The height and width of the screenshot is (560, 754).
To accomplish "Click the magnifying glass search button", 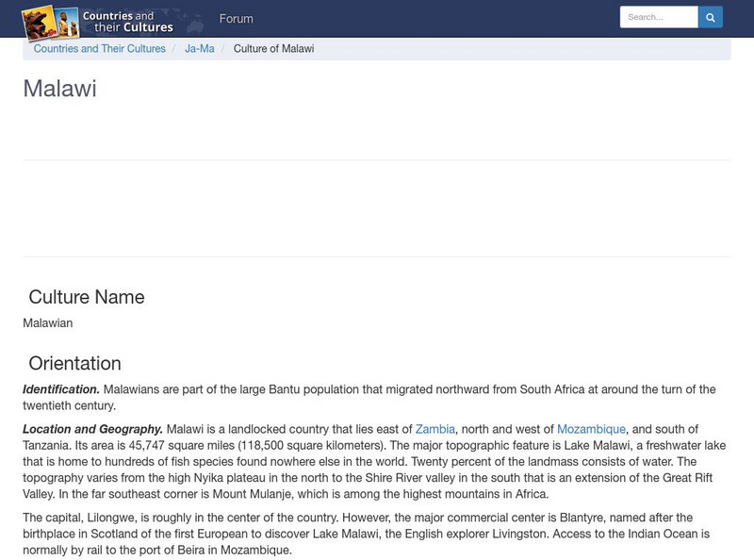I will [711, 17].
